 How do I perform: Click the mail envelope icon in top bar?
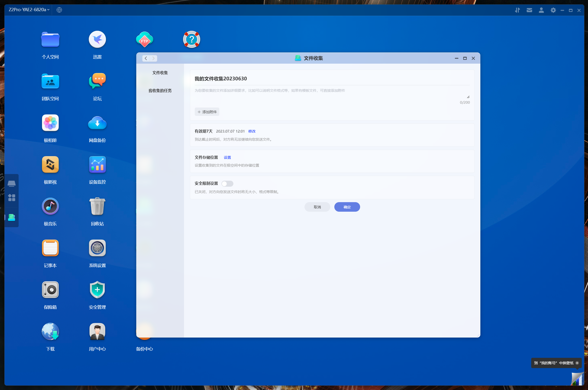[x=529, y=10]
